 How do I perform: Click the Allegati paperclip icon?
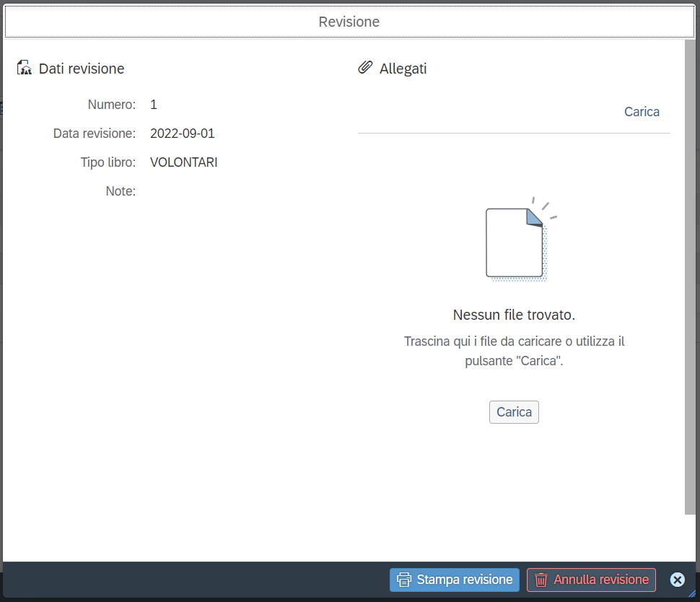point(365,67)
